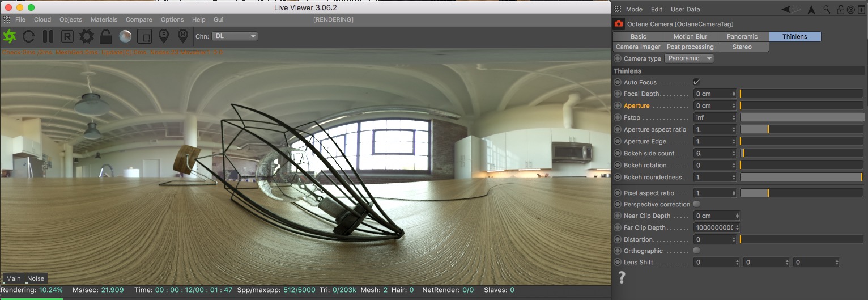
Task: Open the Materials menu
Action: 104,19
